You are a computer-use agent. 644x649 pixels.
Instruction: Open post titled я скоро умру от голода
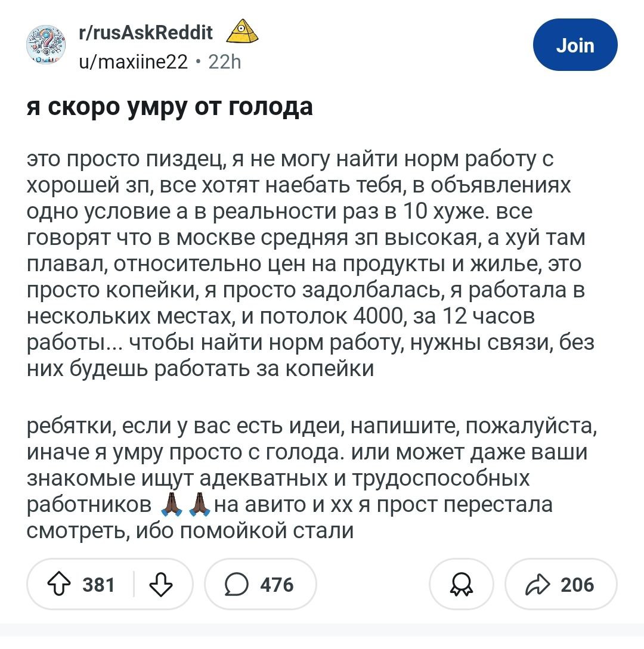pos(169,107)
